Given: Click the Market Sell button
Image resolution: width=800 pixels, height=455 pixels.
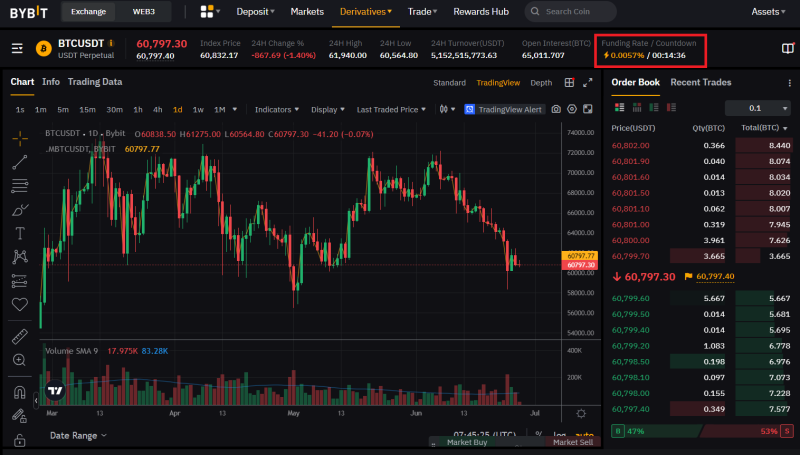Looking at the screenshot, I should [x=572, y=442].
